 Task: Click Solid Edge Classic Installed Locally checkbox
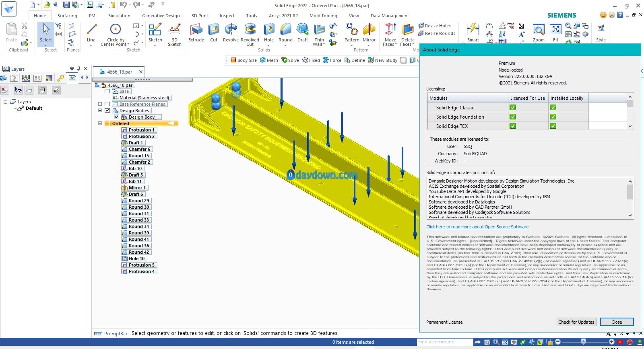coord(553,107)
